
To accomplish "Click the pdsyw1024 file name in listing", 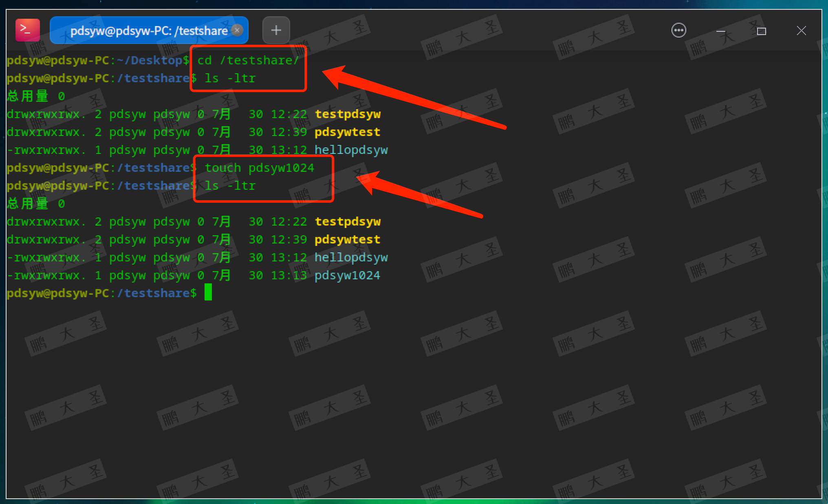I will [347, 275].
